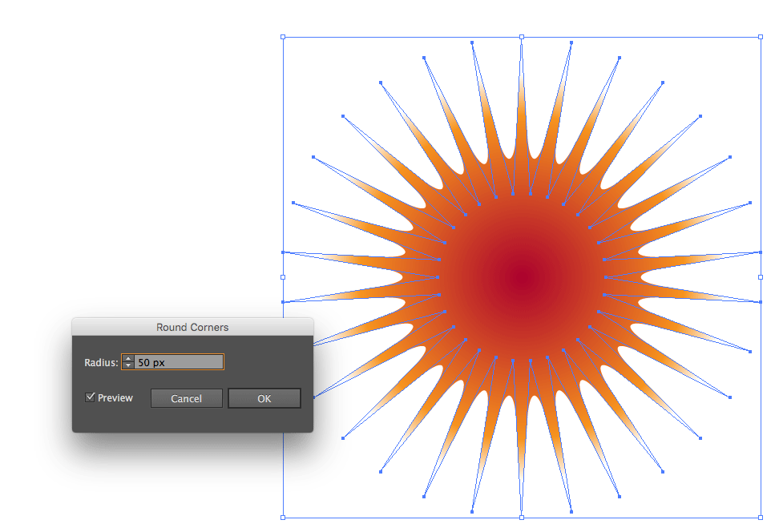The image size is (779, 532).
Task: Select the bottom-left bounding box handle
Action: [283, 518]
